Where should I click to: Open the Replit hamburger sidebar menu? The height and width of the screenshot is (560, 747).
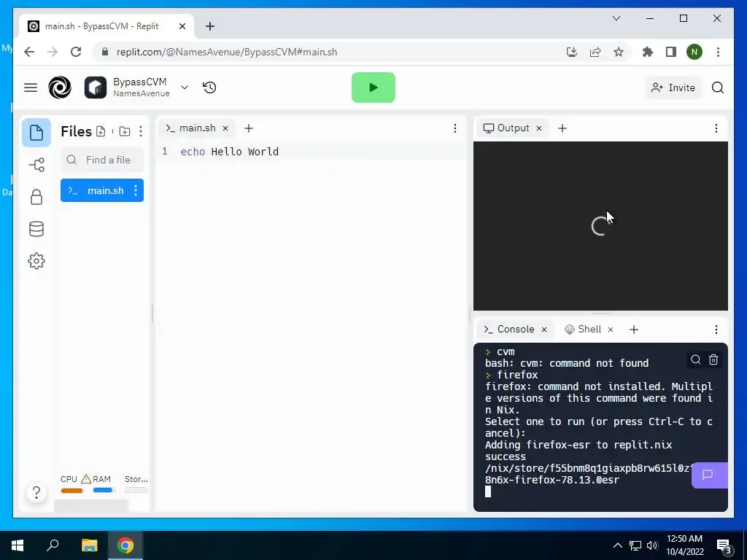(x=31, y=87)
